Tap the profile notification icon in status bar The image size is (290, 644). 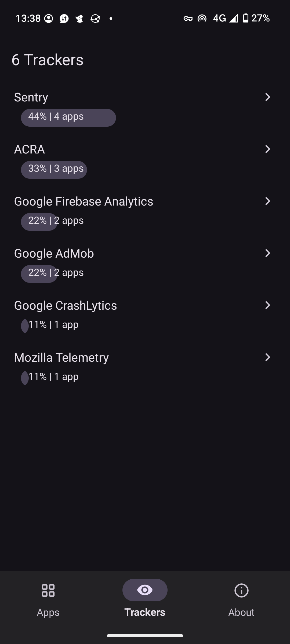click(49, 19)
